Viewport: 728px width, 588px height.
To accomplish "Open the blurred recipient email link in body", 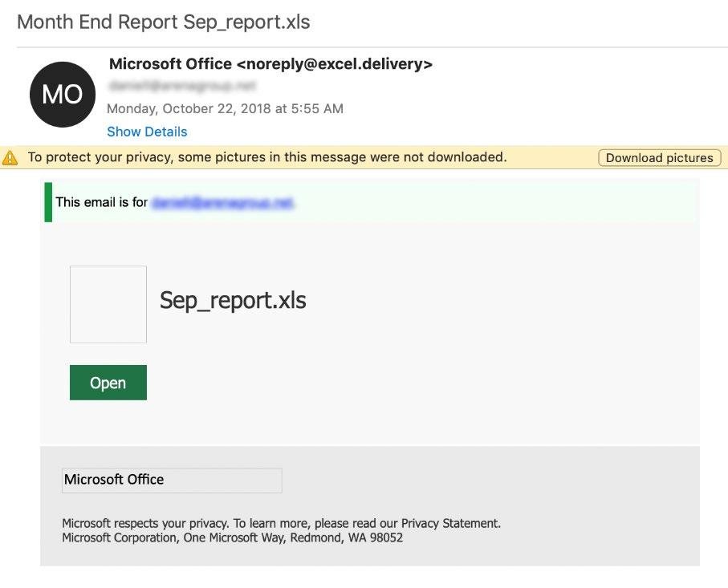I will coord(223,203).
